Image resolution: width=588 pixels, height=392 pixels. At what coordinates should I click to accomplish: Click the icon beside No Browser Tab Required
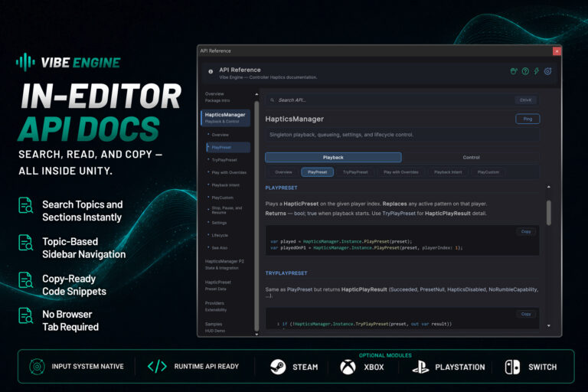pos(25,315)
